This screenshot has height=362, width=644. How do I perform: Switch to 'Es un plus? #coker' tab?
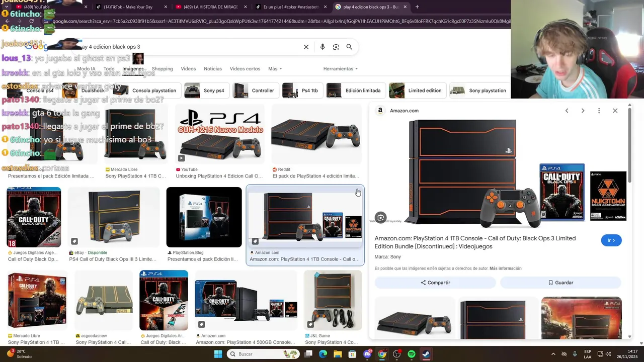pos(292,7)
